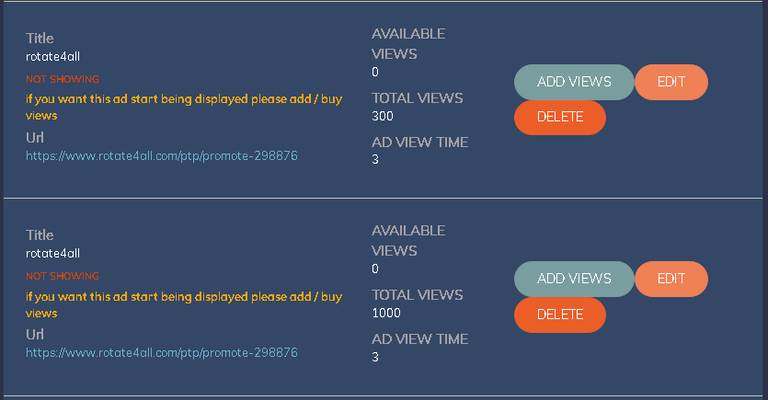Click EDIT for the ad with 300 total views
Viewport: 768px width, 400px height.
coord(671,82)
